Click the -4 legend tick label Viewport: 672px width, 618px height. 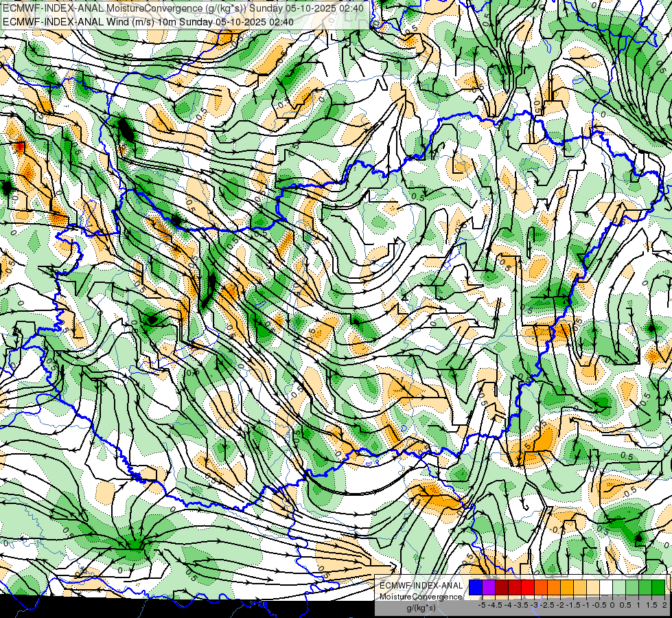coord(509,605)
